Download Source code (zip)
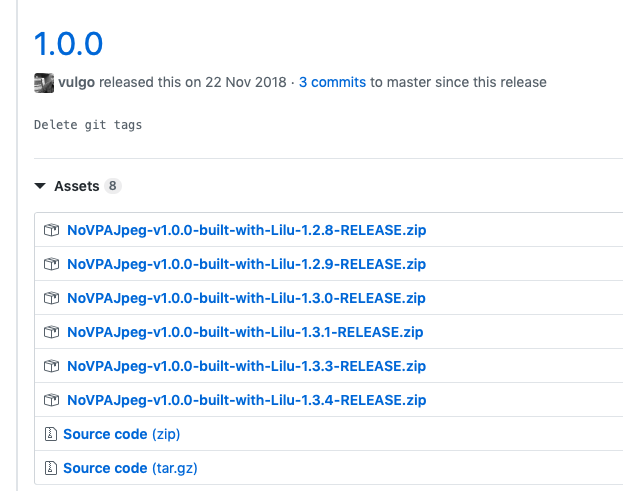 pyautogui.click(x=122, y=434)
